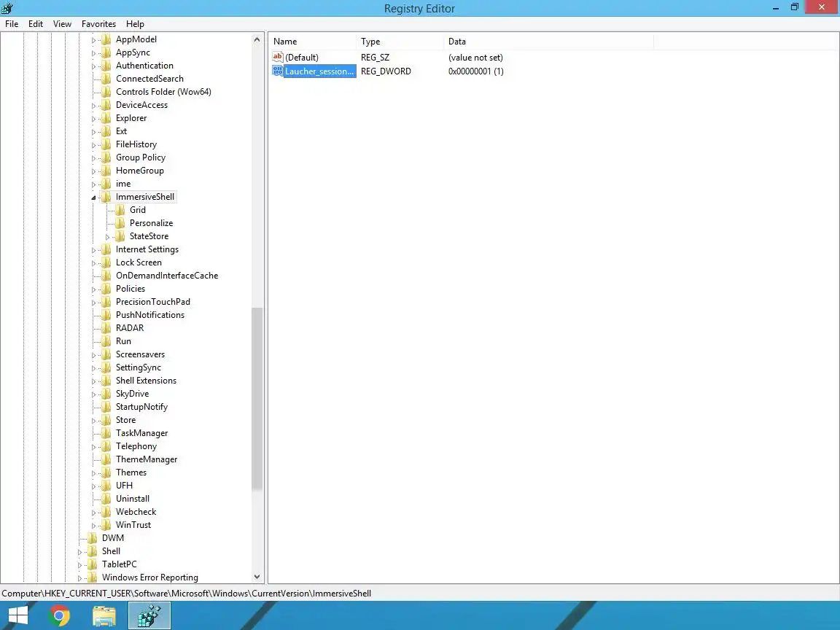Expand the AppModel key
Screen dimensions: 840x630
pyautogui.click(x=93, y=40)
